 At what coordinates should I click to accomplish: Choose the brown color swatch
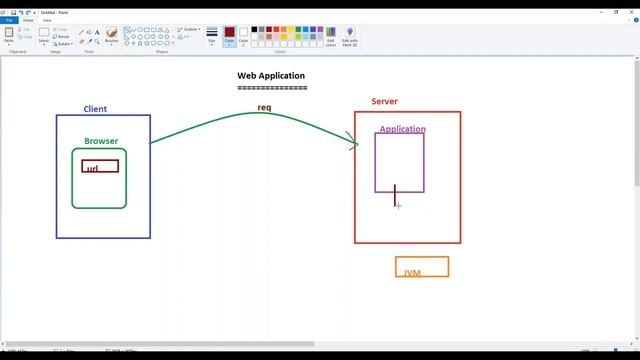(x=269, y=37)
